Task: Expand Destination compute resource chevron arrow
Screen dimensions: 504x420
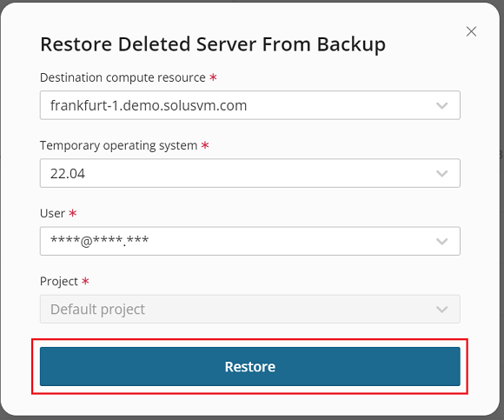Action: pos(442,105)
